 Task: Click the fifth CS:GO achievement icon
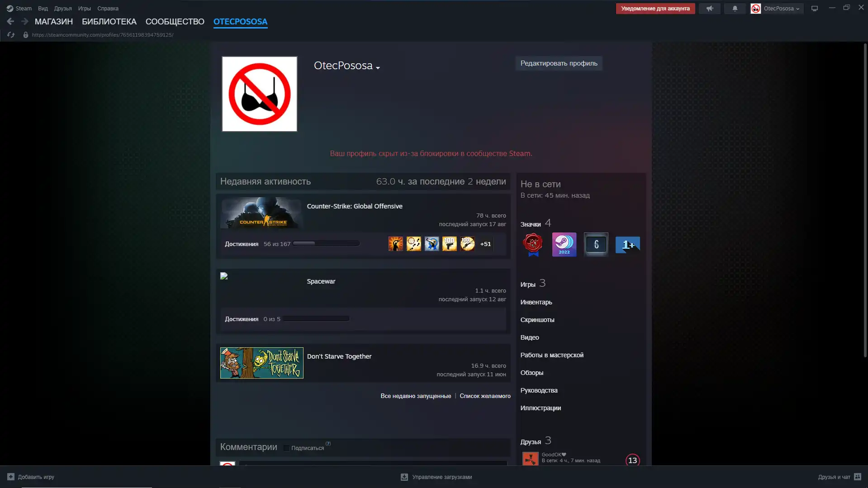pyautogui.click(x=467, y=244)
